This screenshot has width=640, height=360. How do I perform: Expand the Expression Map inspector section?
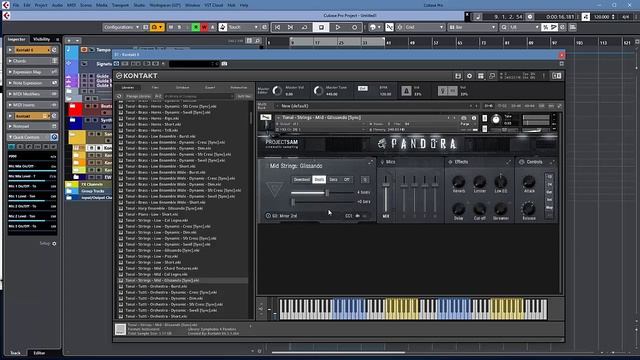point(32,72)
